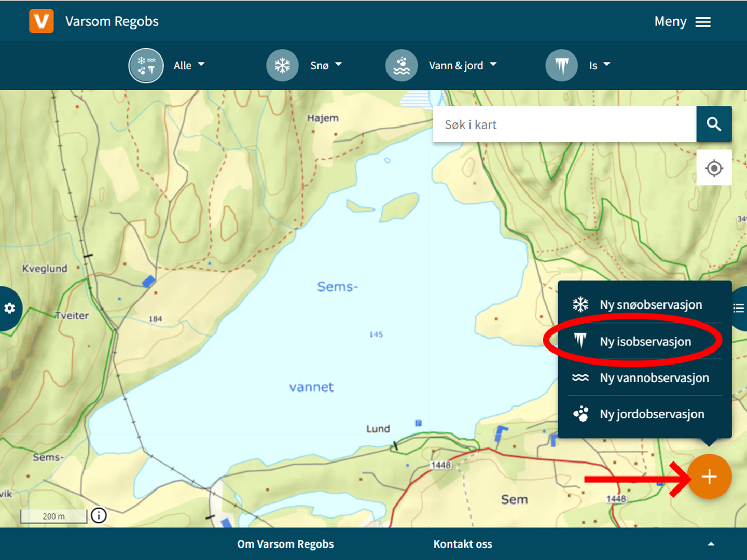Image resolution: width=747 pixels, height=560 pixels.
Task: Click the orange plus add button
Action: point(709,477)
